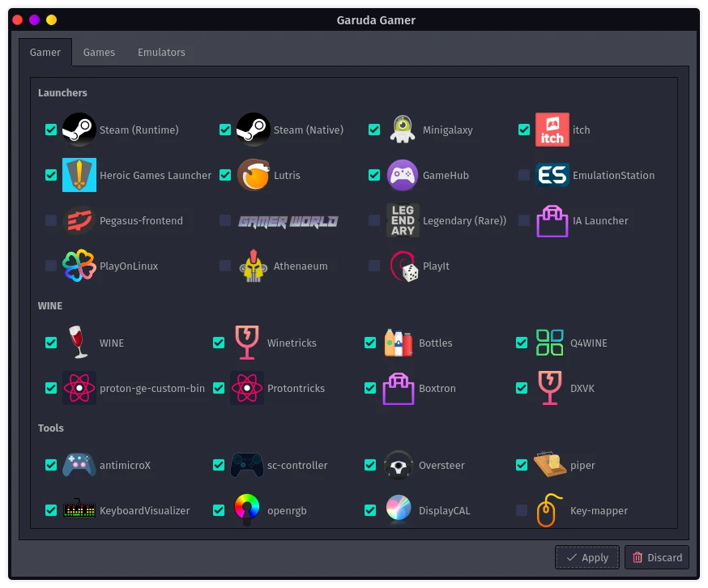
Task: Click the DXVK glass icon
Action: click(x=549, y=388)
